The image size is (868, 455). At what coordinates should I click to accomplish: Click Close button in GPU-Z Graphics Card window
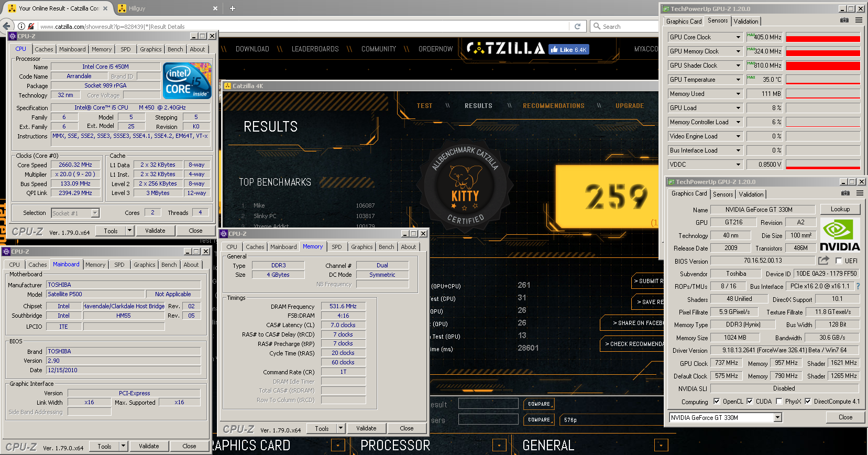(845, 417)
